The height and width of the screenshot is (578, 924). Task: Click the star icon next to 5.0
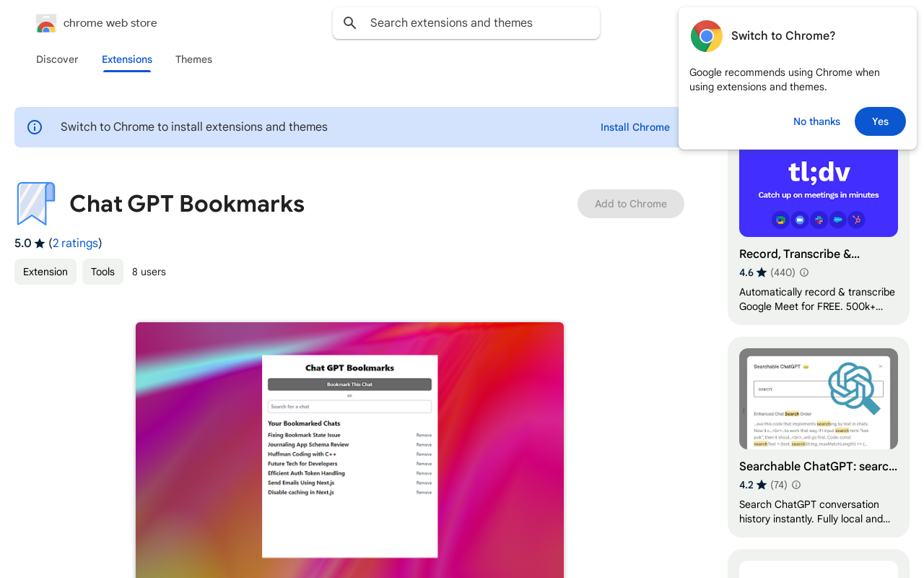coord(40,243)
